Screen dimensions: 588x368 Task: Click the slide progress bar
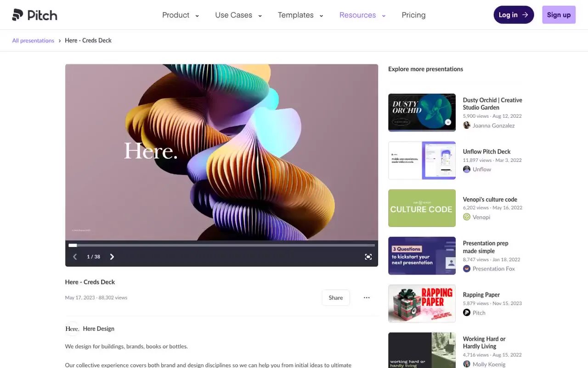tap(221, 245)
